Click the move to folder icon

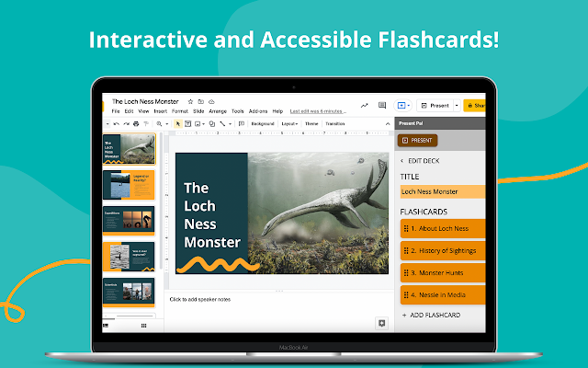pyautogui.click(x=201, y=102)
